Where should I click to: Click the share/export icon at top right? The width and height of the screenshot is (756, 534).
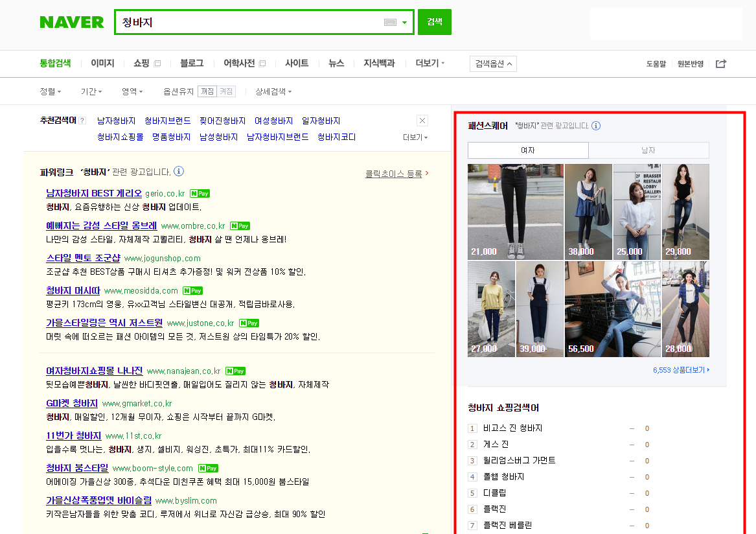721,64
